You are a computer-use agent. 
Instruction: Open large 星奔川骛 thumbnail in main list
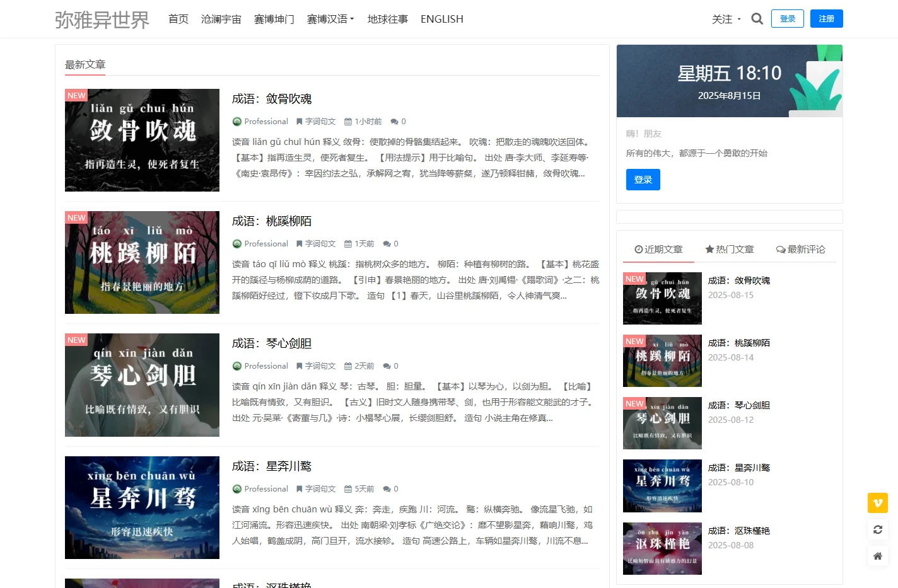(x=142, y=507)
